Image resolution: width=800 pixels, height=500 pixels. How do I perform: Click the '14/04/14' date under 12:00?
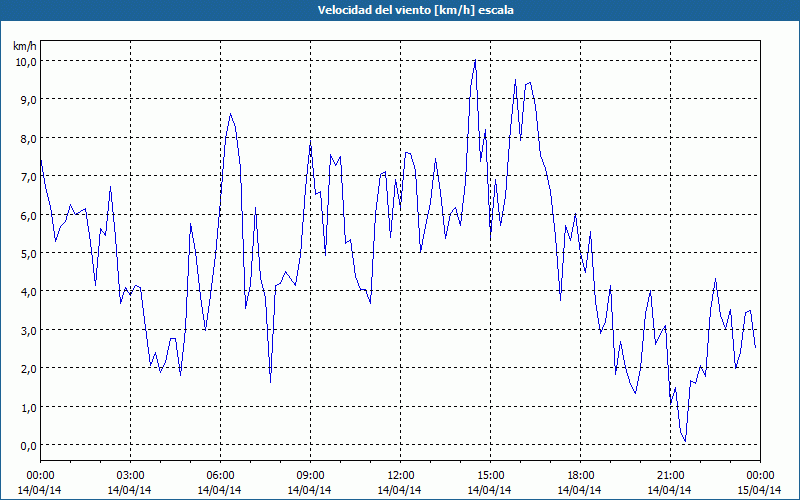(x=399, y=490)
